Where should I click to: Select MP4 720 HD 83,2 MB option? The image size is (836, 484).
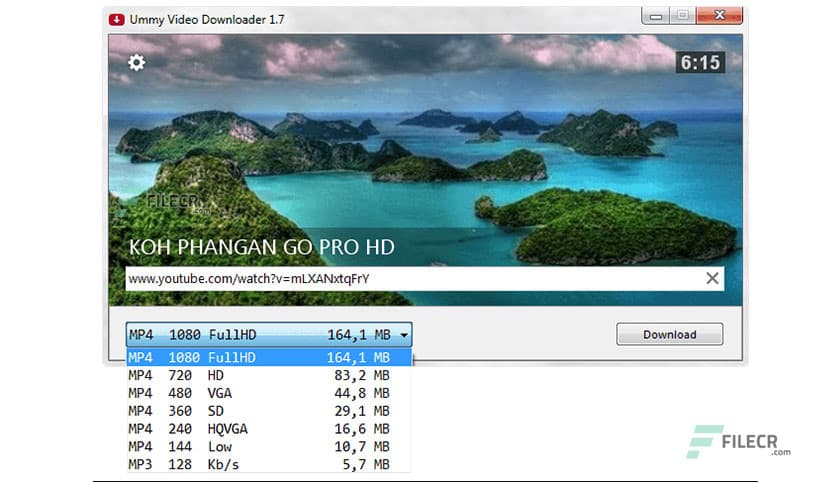click(269, 375)
